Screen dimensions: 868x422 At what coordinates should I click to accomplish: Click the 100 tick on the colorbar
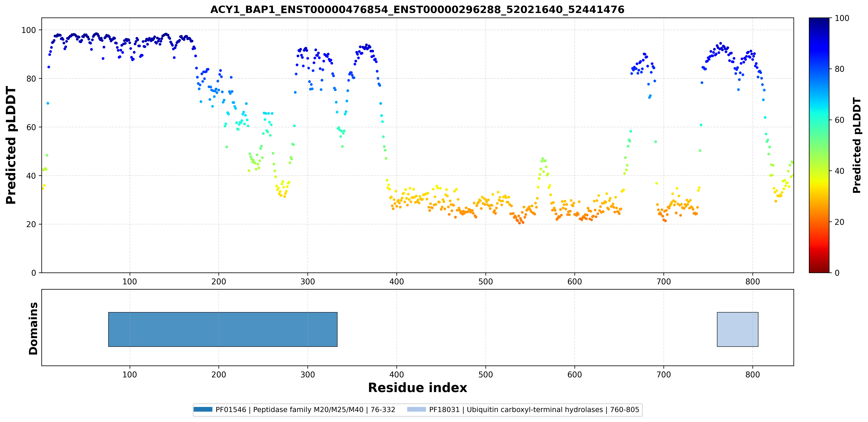tap(841, 18)
